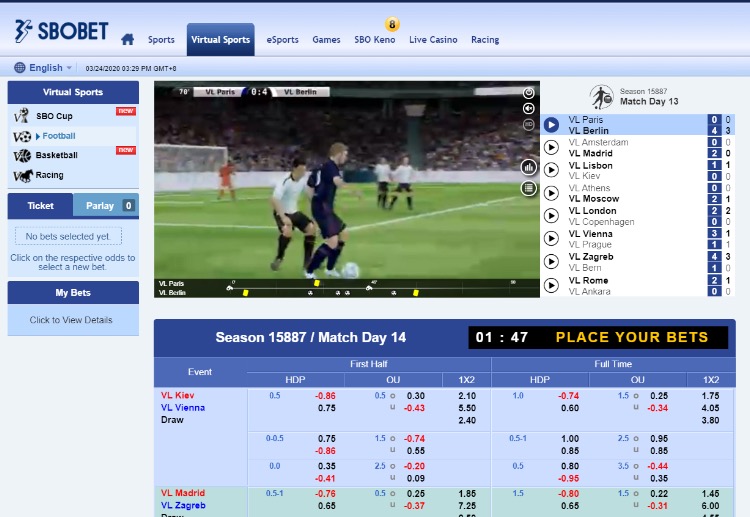Viewport: 750px width, 517px height.
Task: Click to View Details under My Bets
Action: click(x=71, y=320)
